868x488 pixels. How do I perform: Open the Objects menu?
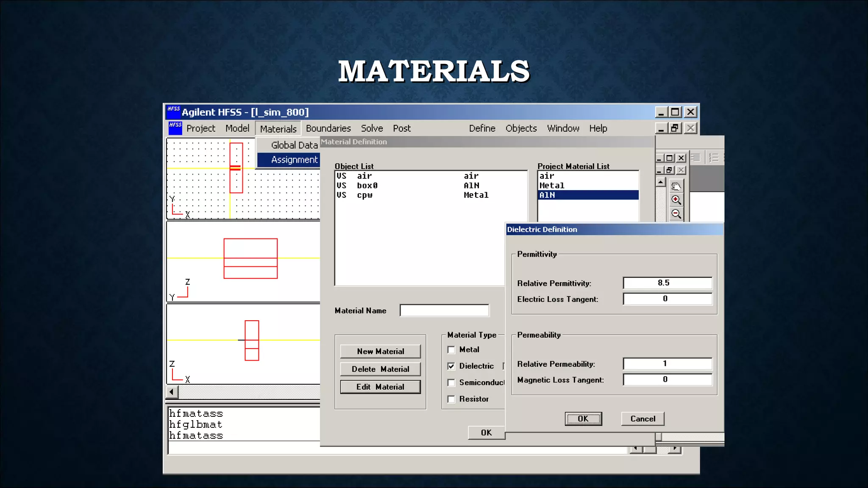[x=521, y=128]
